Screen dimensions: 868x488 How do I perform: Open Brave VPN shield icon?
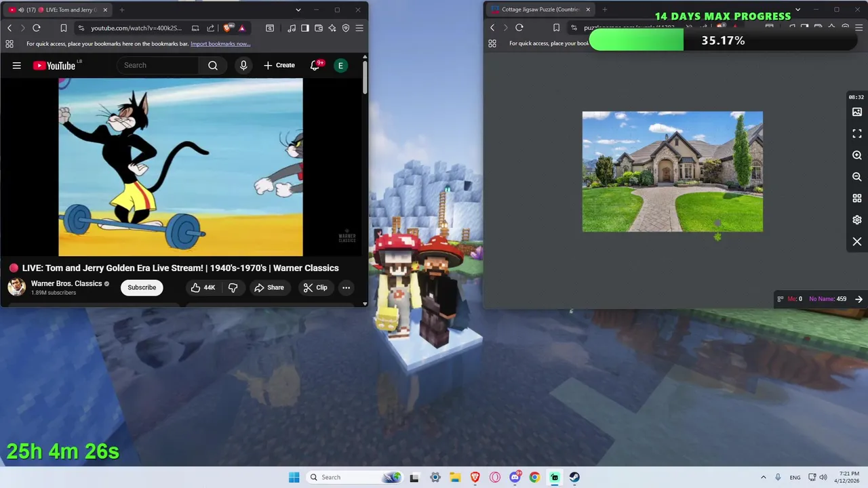(346, 28)
